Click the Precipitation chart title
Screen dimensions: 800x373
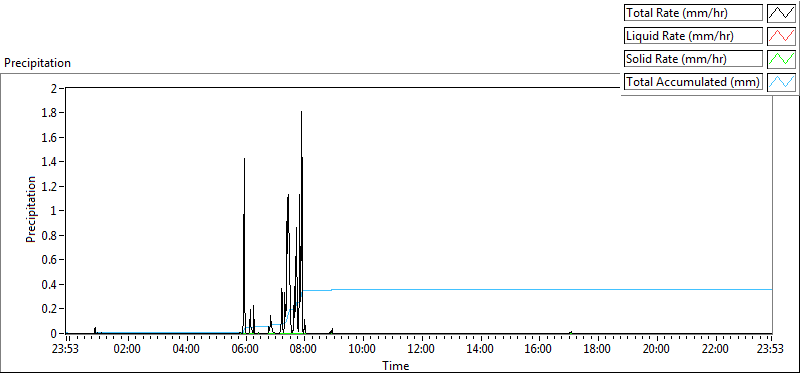coord(37,63)
